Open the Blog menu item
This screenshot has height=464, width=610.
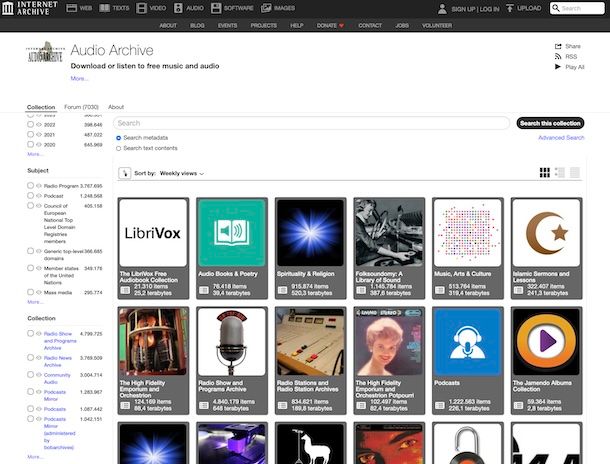197,26
